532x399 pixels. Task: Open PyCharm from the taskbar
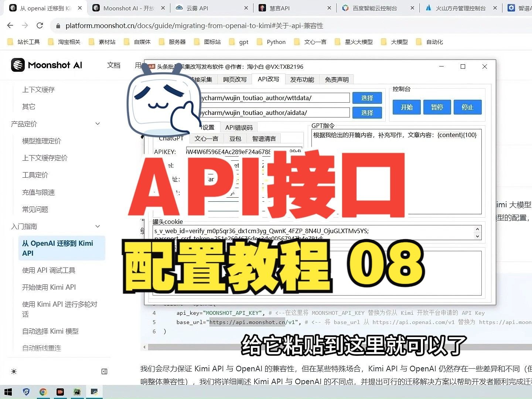pyautogui.click(x=77, y=392)
